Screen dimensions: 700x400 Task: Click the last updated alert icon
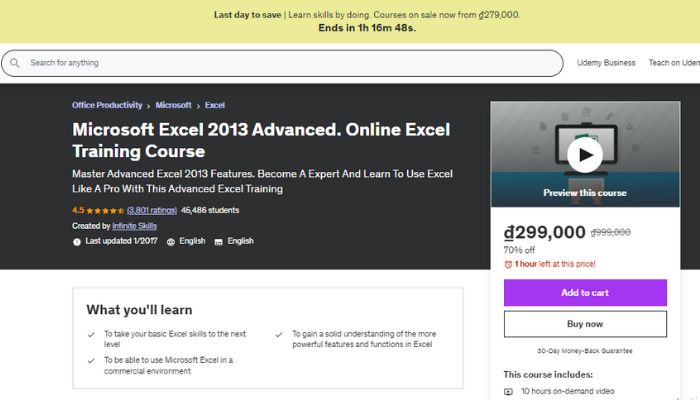tap(77, 242)
